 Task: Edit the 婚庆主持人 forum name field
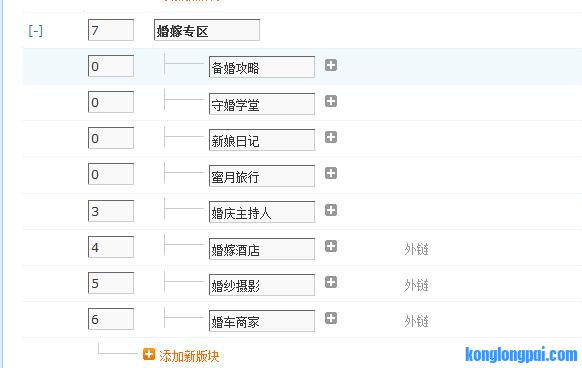(x=262, y=212)
